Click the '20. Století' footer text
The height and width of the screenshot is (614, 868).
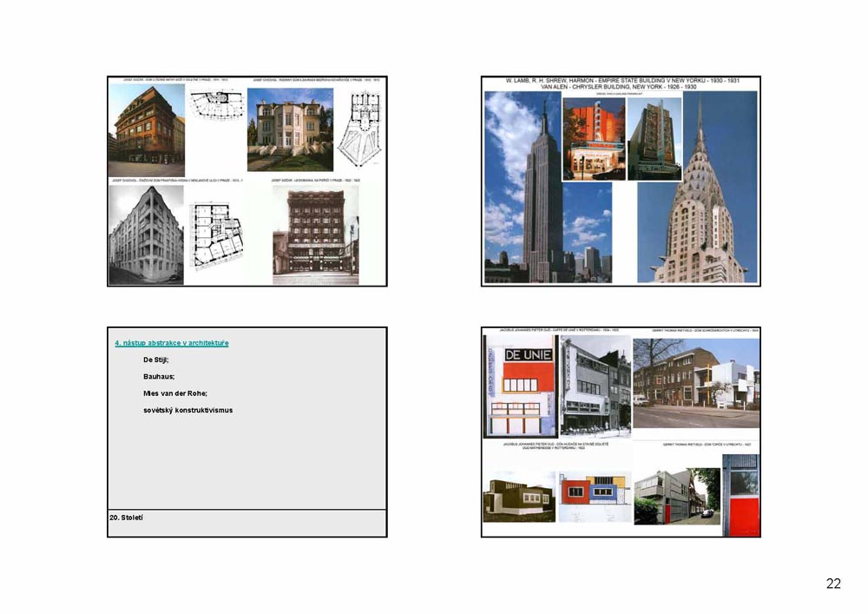click(126, 518)
